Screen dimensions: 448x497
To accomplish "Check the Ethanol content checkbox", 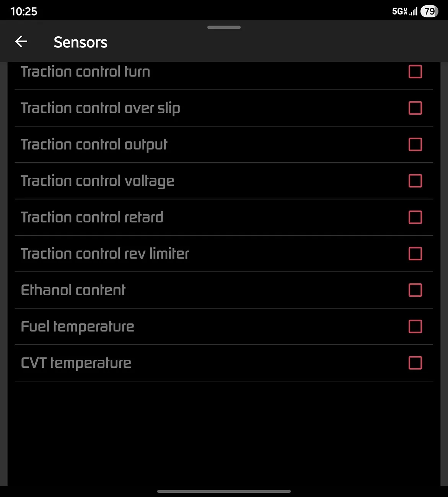I will (x=415, y=290).
